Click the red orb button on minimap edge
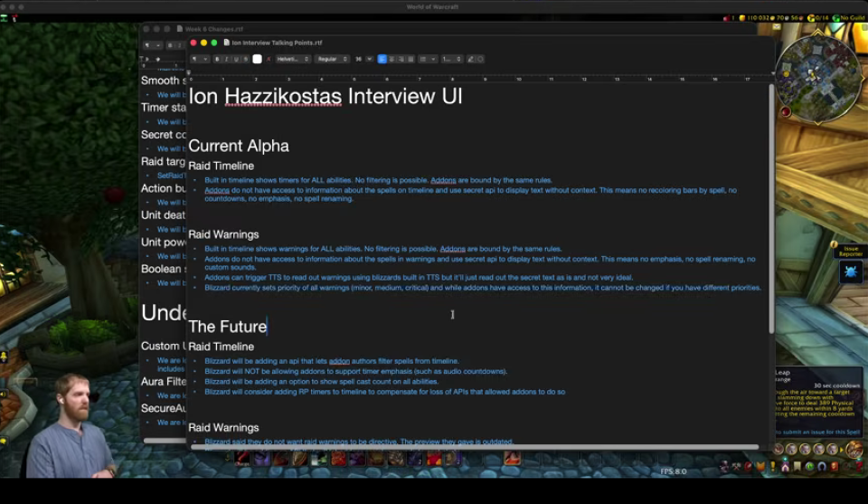The image size is (868, 504). pos(786,112)
